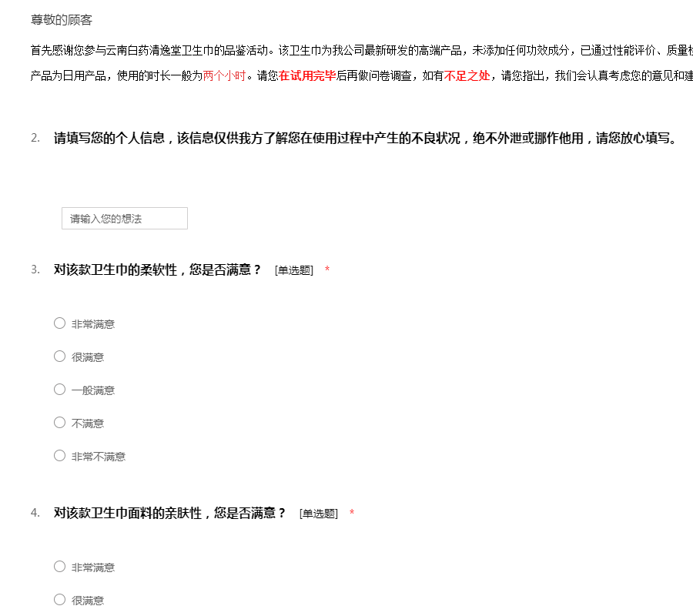Click the [单选题] tag on question 3
The width and height of the screenshot is (693, 616).
(x=293, y=270)
